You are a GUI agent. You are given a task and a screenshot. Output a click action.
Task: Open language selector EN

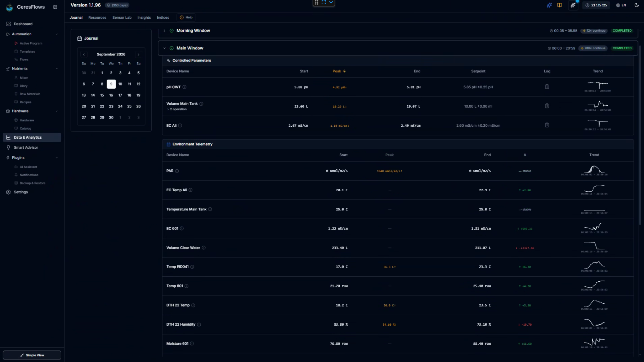click(x=621, y=5)
